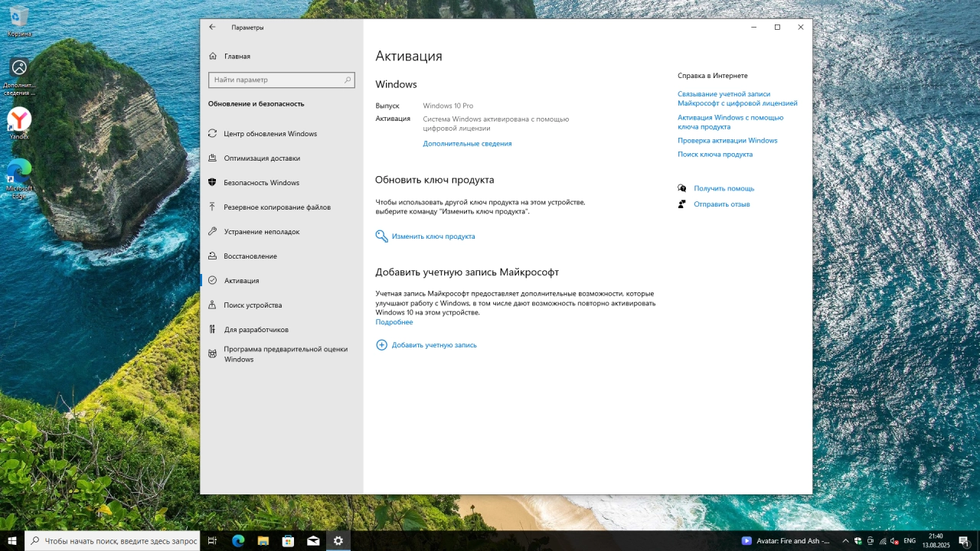Screen dimensions: 980x551
Task: Open Связывание учетной записи Майкрософт help link
Action: pyautogui.click(x=737, y=98)
